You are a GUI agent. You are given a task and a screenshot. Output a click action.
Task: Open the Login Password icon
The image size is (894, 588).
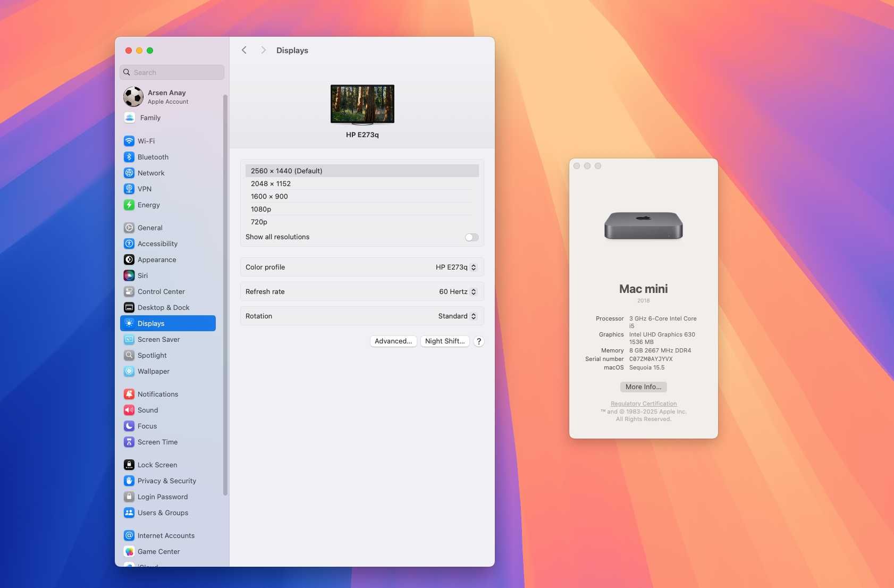tap(129, 497)
